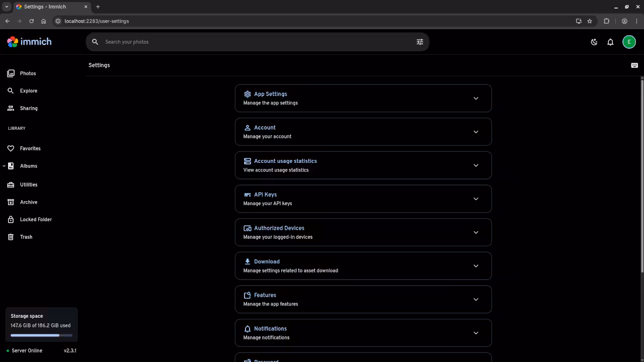Open Account usage statistics
The width and height of the screenshot is (644, 362).
475,165
